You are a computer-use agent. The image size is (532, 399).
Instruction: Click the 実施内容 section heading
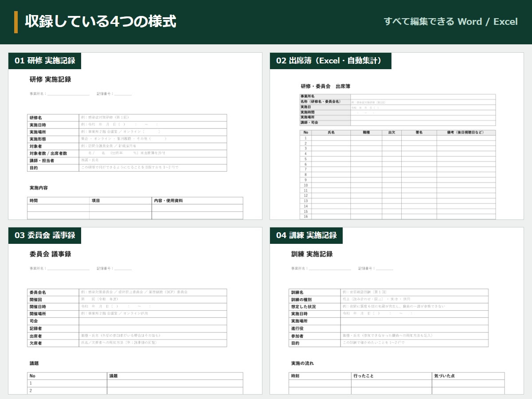click(x=39, y=188)
